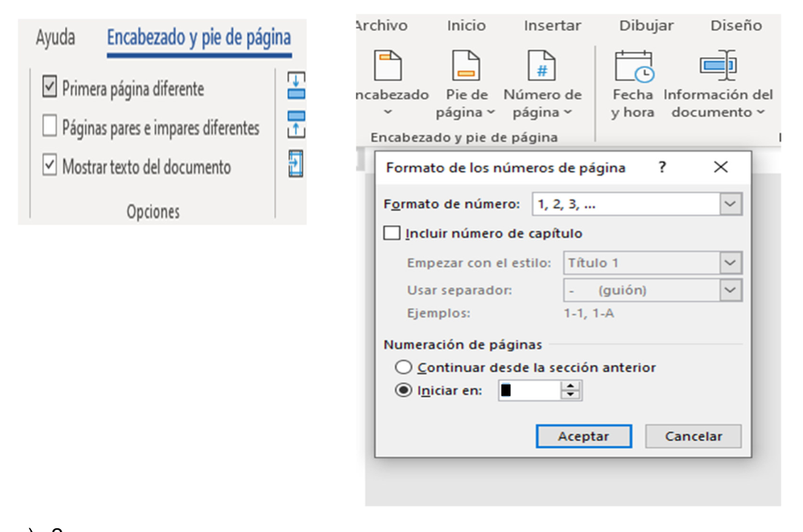Click the header position from top icon
The height and width of the screenshot is (532, 803).
(x=296, y=86)
